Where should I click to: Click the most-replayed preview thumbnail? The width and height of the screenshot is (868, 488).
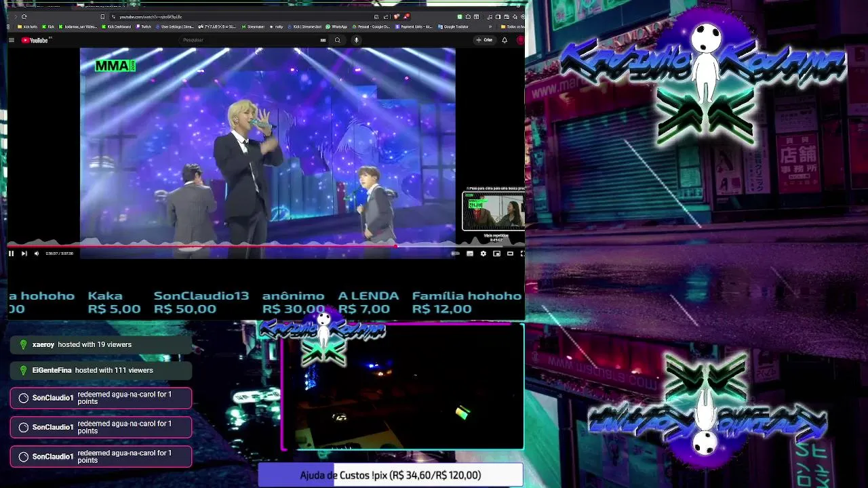tap(493, 211)
